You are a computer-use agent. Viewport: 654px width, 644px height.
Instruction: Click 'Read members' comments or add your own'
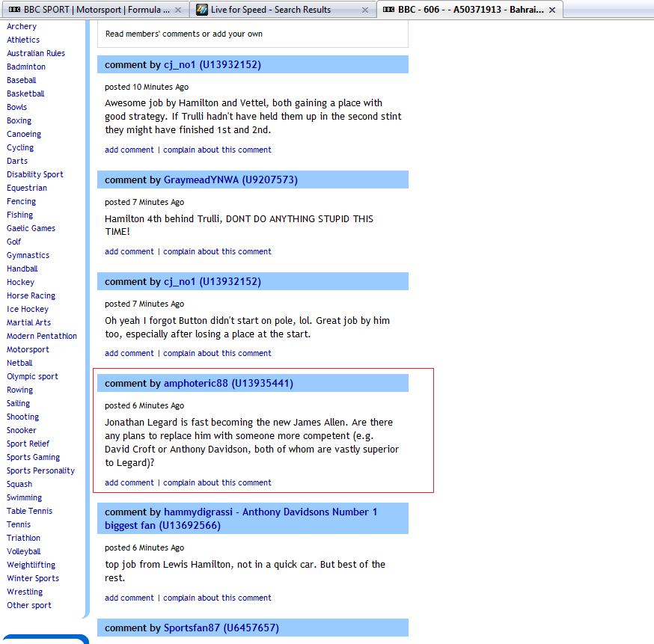[184, 34]
